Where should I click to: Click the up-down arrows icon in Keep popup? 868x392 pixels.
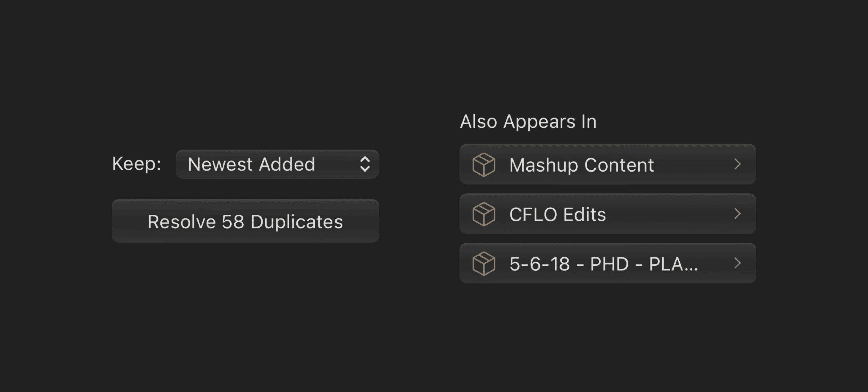(365, 164)
